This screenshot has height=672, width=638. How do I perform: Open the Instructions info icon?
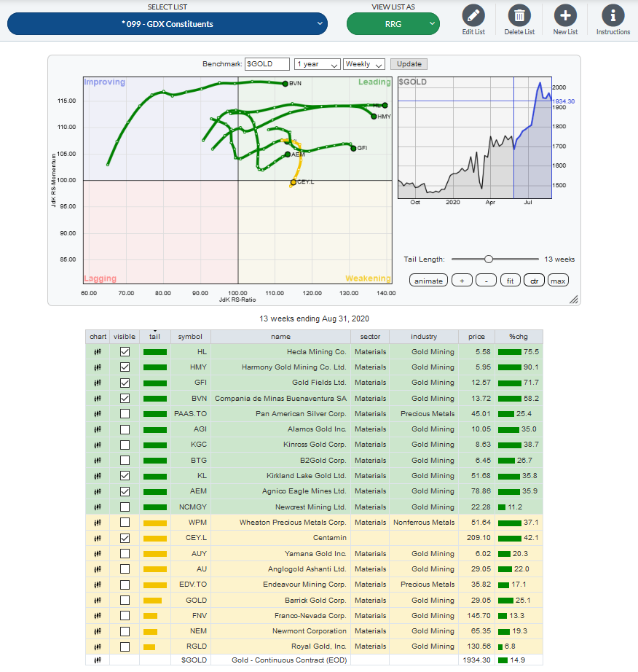[613, 16]
